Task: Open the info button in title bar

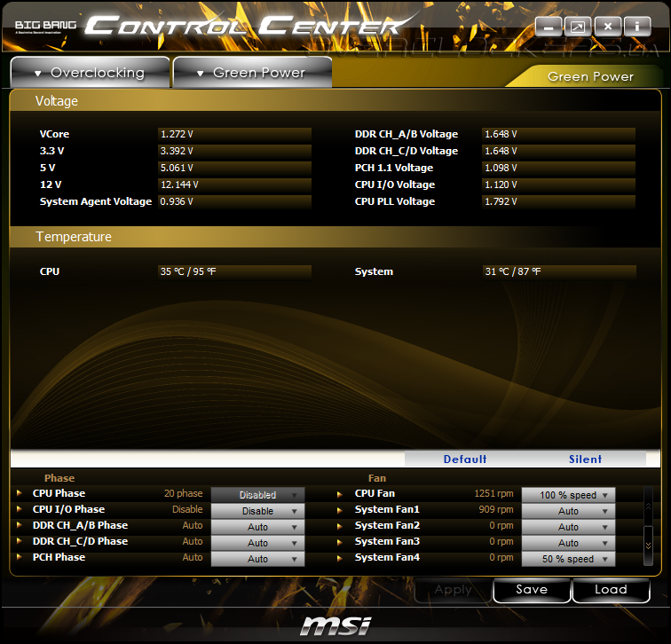Action: point(636,27)
